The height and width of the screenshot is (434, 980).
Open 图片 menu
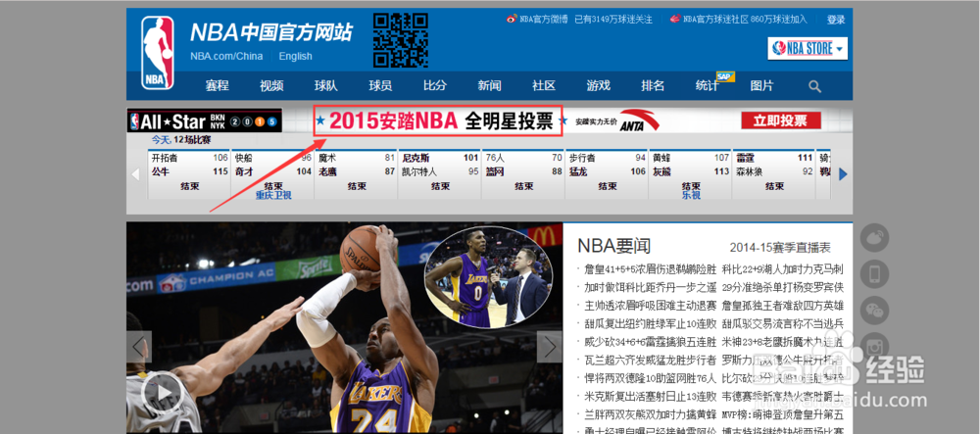tap(761, 85)
